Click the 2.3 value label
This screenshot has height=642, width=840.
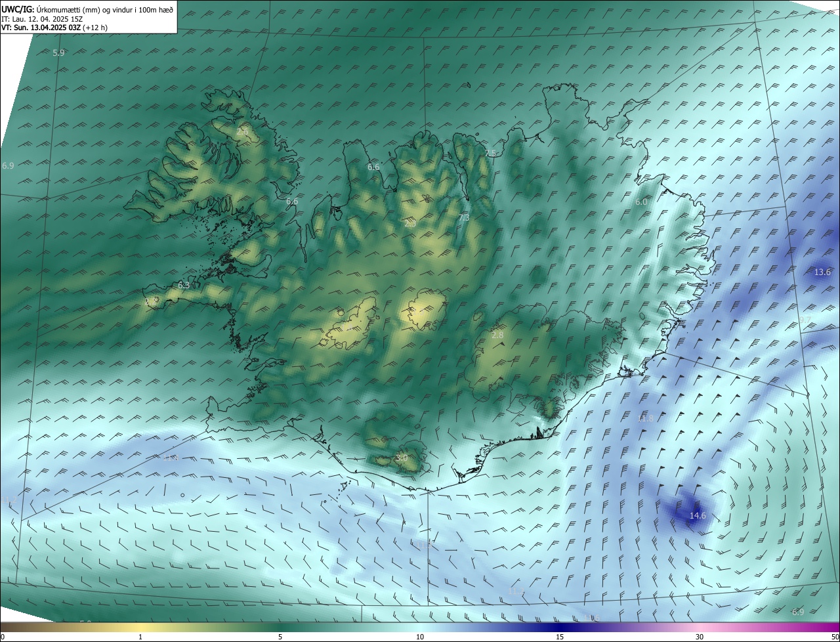pyautogui.click(x=410, y=223)
